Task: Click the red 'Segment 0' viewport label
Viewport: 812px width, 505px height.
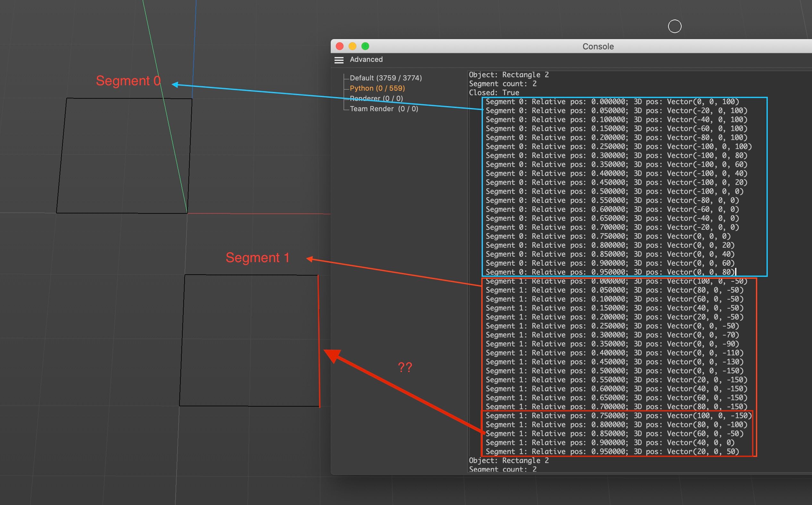Action: point(128,81)
